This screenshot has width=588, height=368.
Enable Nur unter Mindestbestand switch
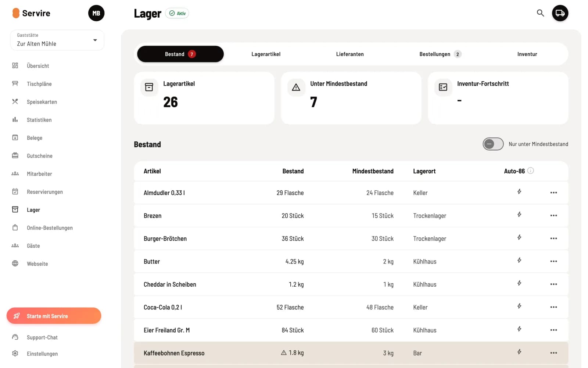click(x=493, y=144)
